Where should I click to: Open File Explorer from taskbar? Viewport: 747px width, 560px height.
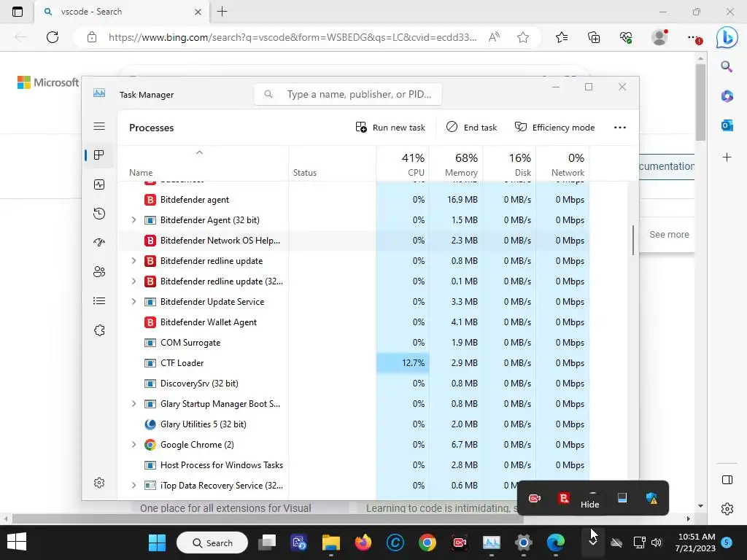(x=330, y=542)
